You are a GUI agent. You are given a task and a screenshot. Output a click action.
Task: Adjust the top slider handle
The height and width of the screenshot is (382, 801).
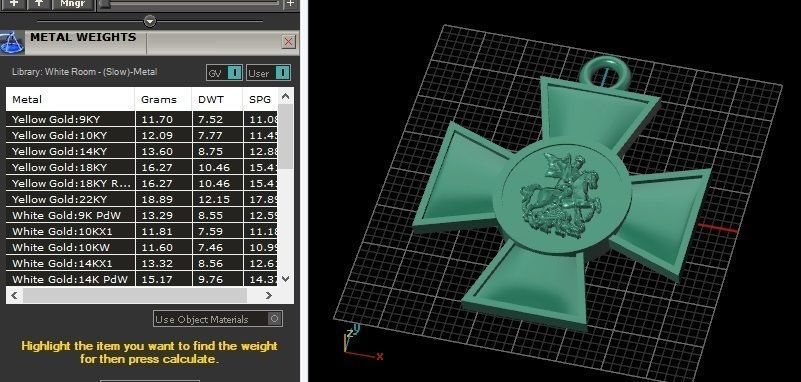pyautogui.click(x=104, y=4)
